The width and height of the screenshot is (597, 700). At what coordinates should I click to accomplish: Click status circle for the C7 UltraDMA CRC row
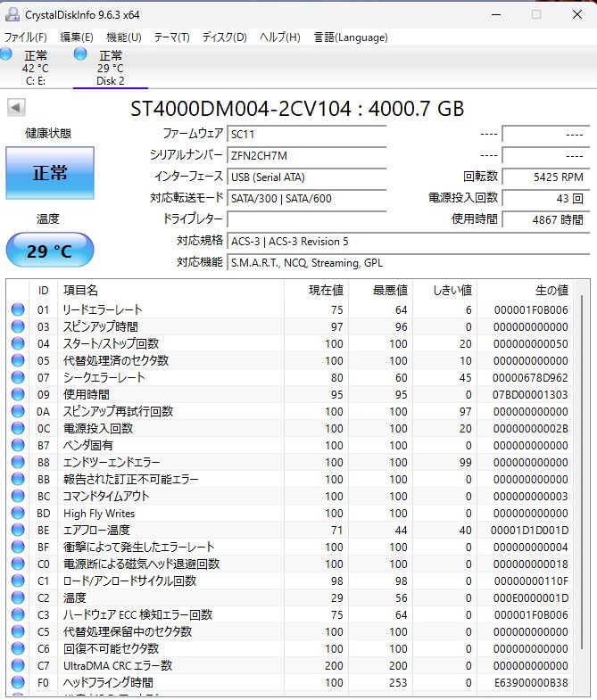click(x=18, y=665)
